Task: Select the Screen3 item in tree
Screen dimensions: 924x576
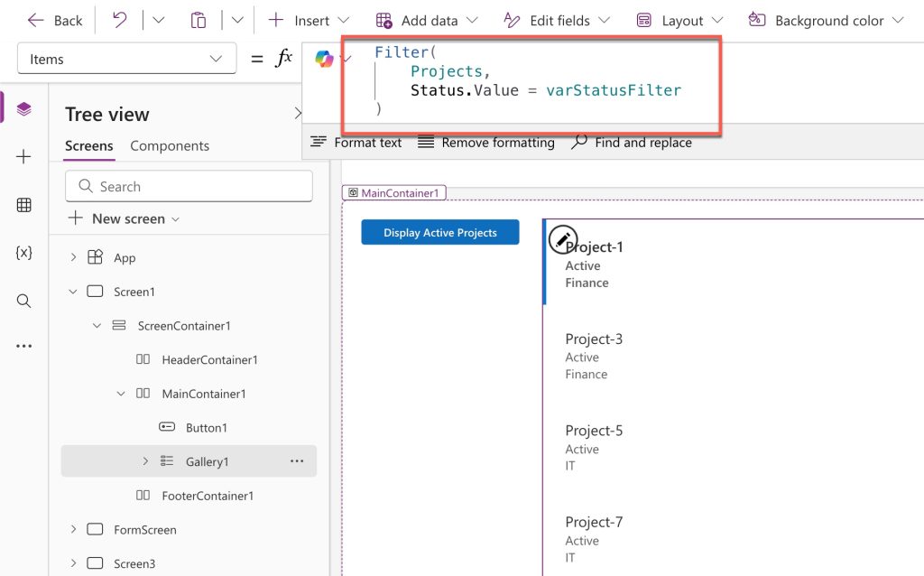Action: [x=134, y=563]
